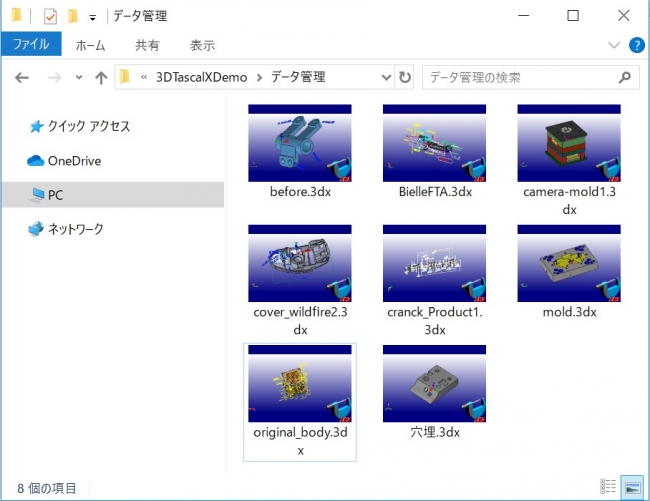
Task: Select the cranck_Product1.3dx thumbnail
Action: coord(434,263)
